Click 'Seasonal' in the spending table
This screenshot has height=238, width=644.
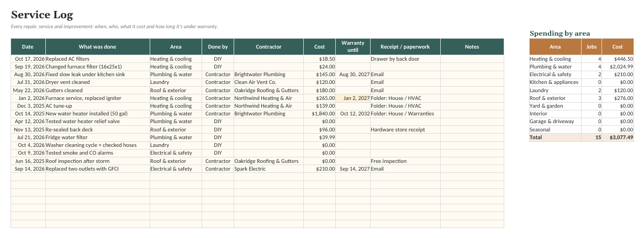tap(555, 130)
